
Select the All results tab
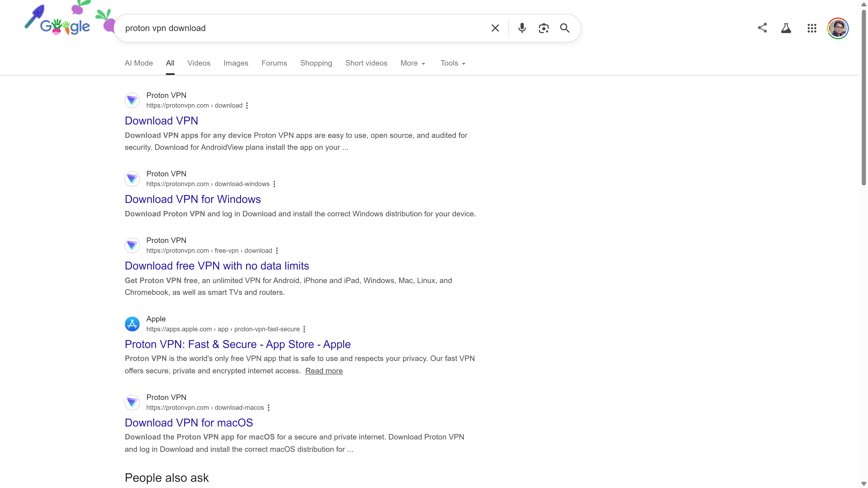[170, 63]
